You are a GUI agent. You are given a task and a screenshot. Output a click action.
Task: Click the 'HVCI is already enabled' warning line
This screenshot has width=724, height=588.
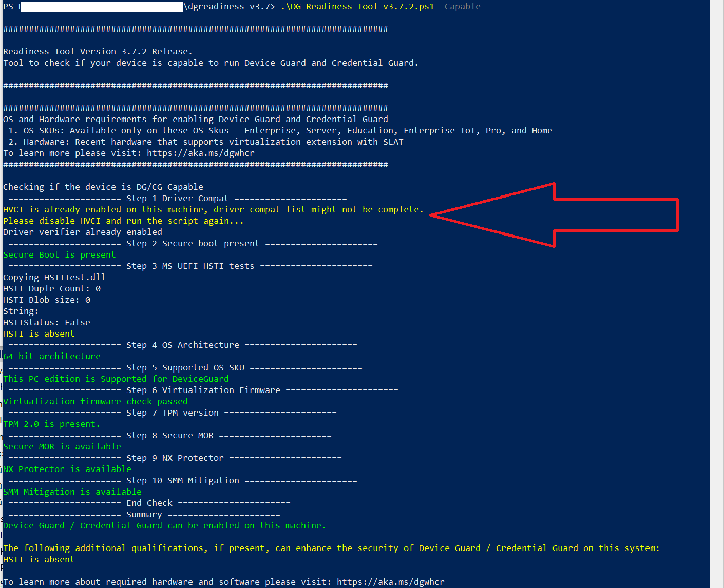[x=214, y=209]
